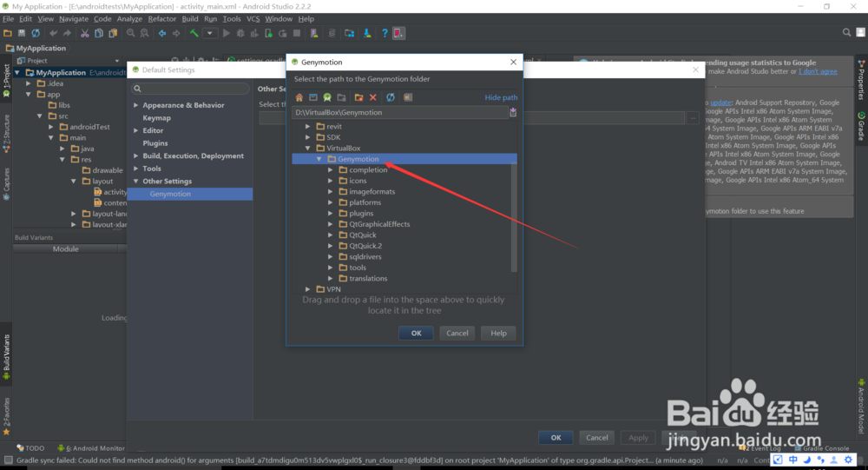Select Genymotion under Other Settings
This screenshot has width=868, height=470.
point(190,194)
